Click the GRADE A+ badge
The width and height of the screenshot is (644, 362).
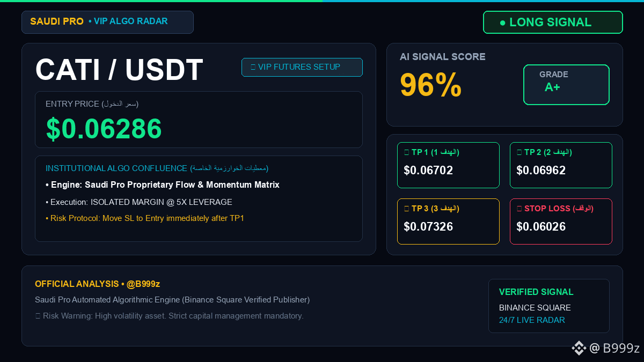point(566,85)
